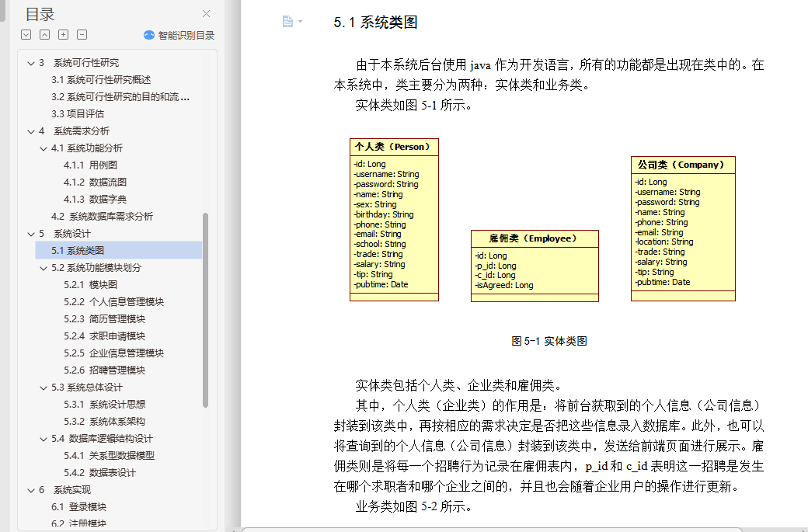
Task: Click the 智能识别目录 cloud icon
Action: click(149, 35)
